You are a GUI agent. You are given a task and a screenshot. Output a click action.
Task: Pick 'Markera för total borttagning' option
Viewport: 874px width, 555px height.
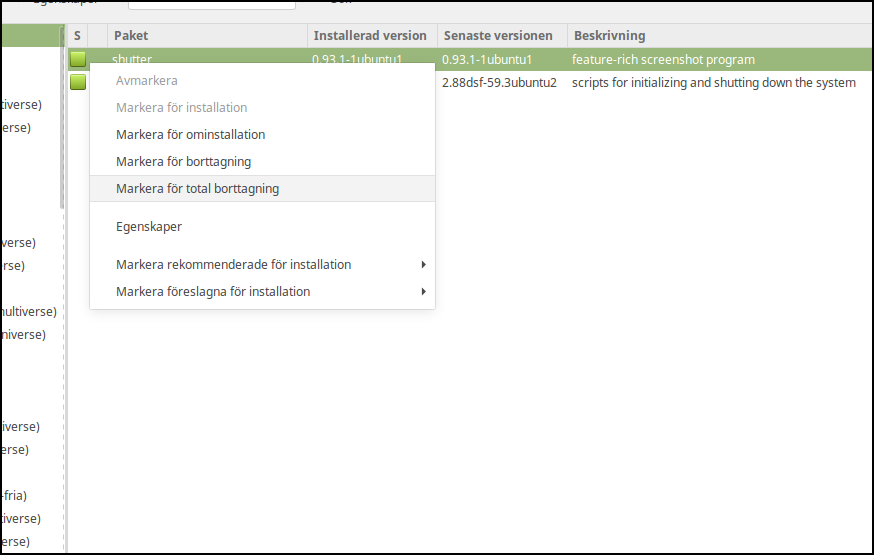(x=197, y=188)
